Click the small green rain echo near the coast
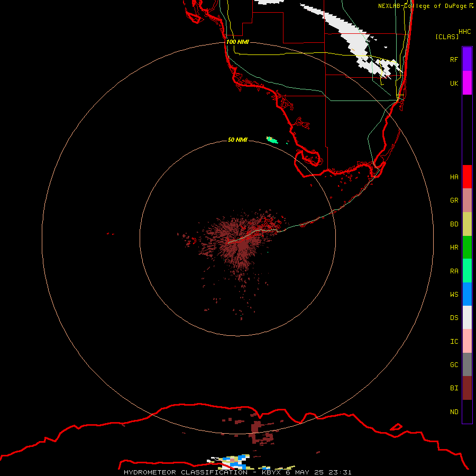 (272, 140)
